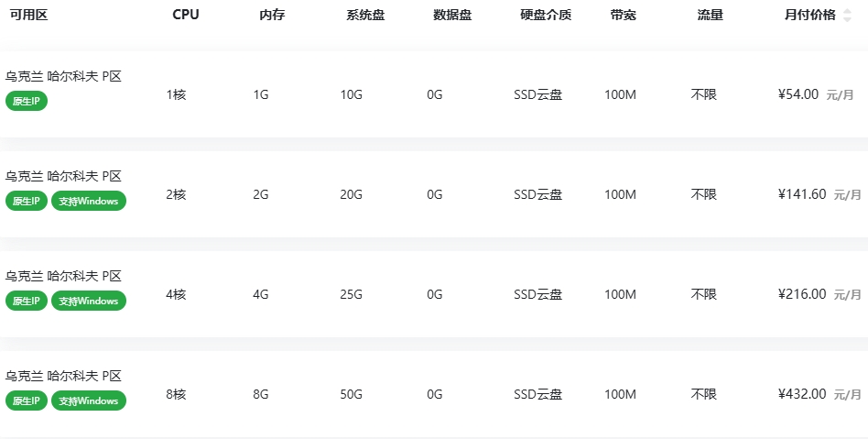Click the 支持Windows badge in the 8核 row
Viewport: 868px width, 439px height.
(x=89, y=401)
